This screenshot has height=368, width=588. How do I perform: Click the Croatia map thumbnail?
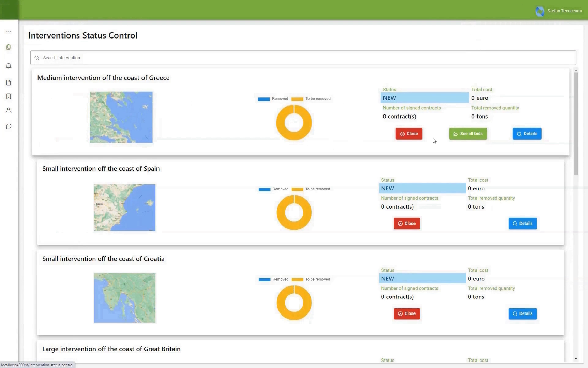[125, 298]
